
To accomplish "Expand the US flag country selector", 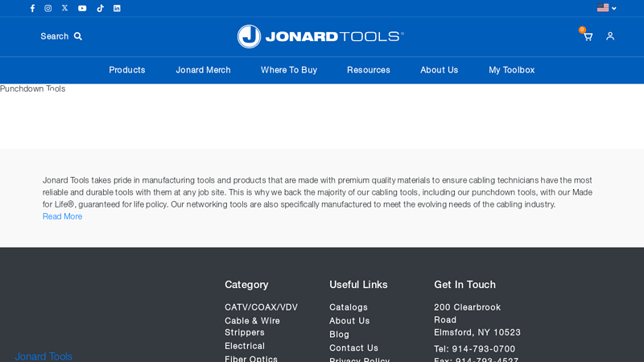I will pyautogui.click(x=607, y=8).
